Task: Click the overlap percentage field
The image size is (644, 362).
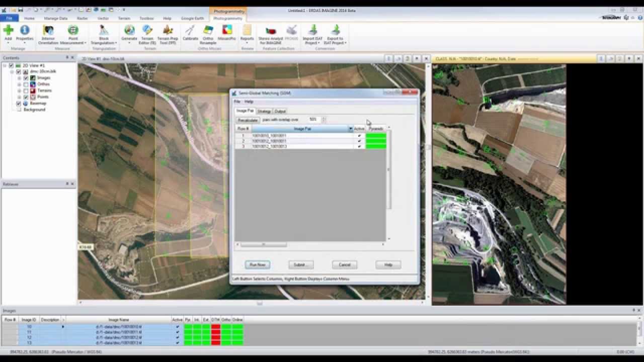Action: pos(314,120)
